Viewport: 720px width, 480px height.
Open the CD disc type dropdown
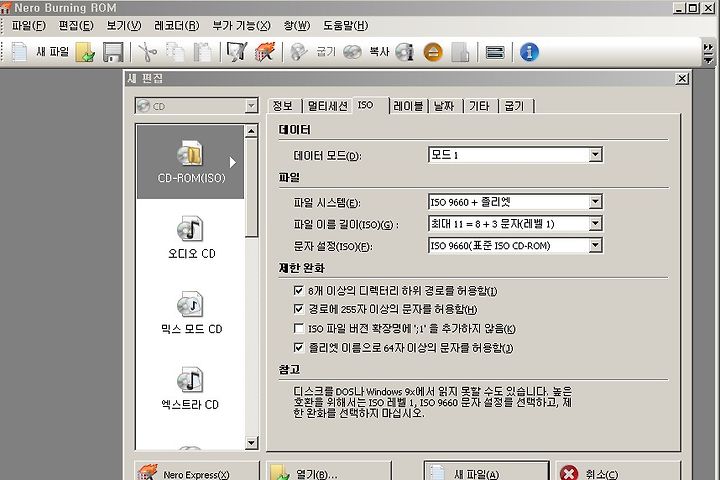point(196,106)
